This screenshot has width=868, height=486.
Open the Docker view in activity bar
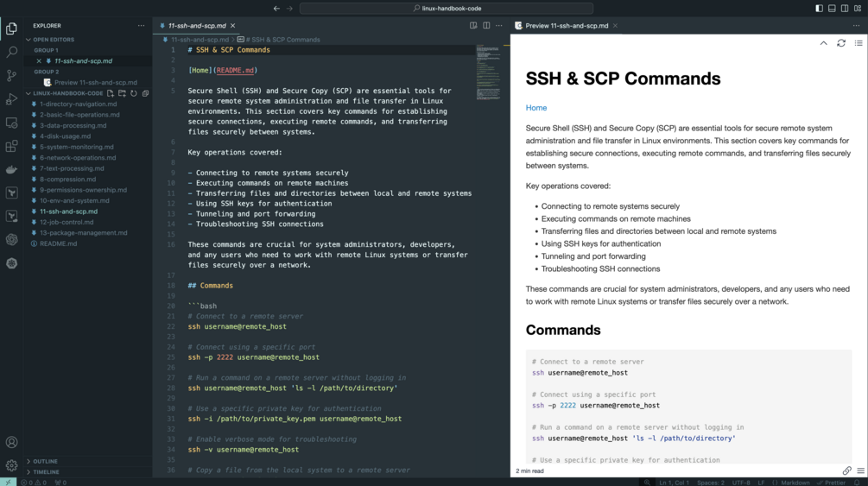click(x=11, y=169)
